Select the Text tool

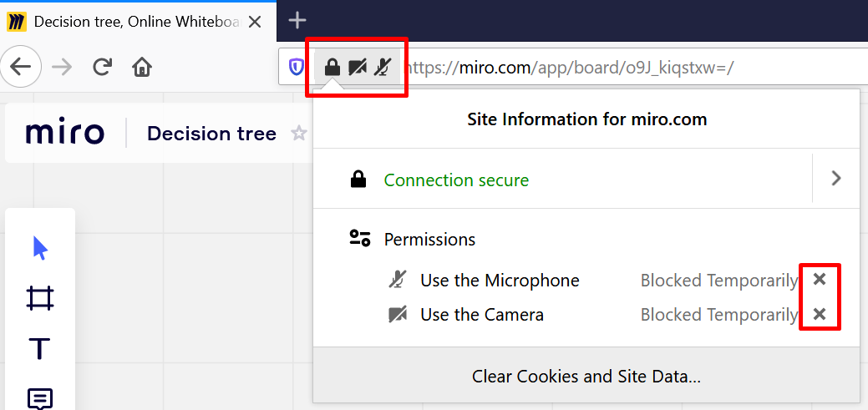coord(40,348)
